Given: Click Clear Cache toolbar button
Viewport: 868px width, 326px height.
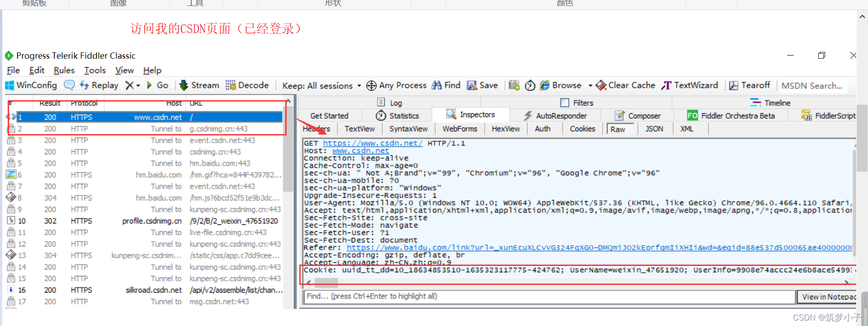Looking at the screenshot, I should click(625, 85).
